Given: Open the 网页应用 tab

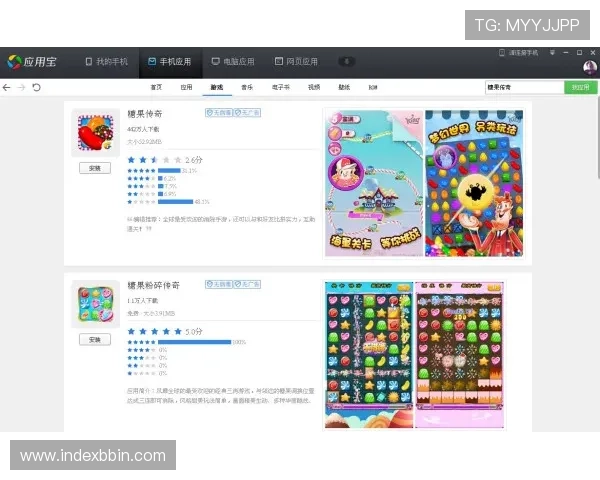Looking at the screenshot, I should tap(296, 62).
